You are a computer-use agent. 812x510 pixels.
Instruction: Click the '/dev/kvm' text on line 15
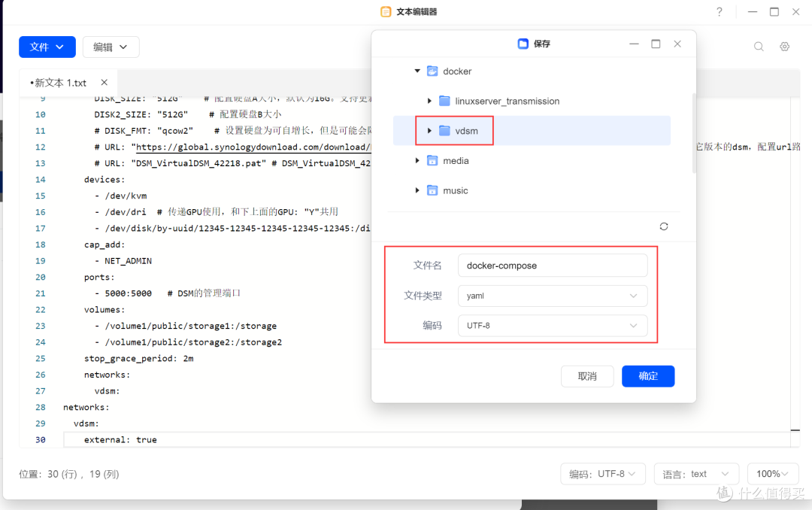tap(126, 196)
